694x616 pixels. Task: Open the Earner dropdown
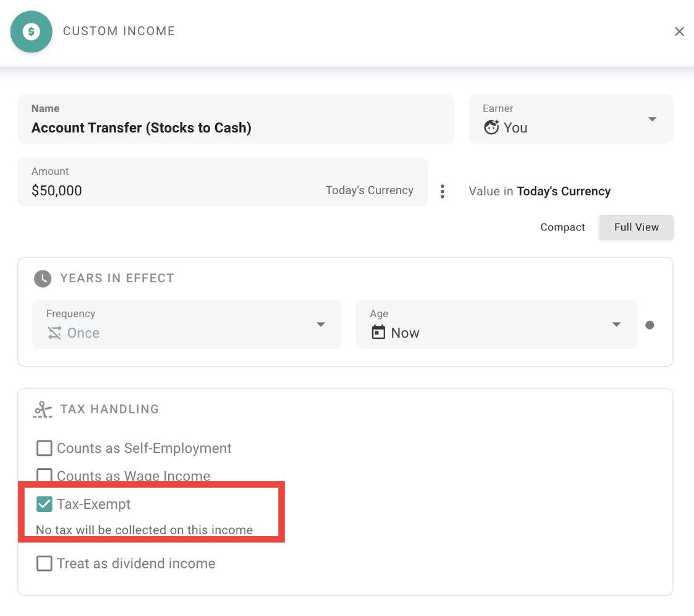pyautogui.click(x=651, y=119)
